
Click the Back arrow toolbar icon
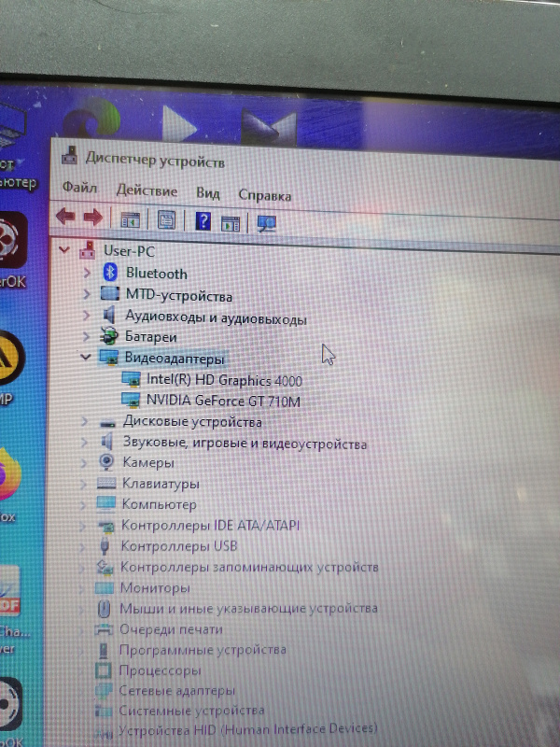pyautogui.click(x=65, y=217)
